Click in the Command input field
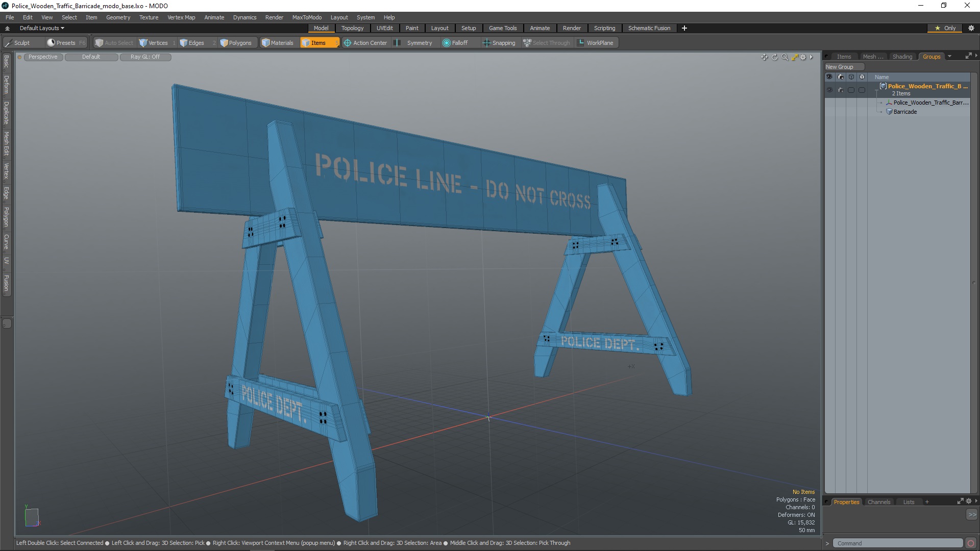This screenshot has width=980, height=551. click(897, 543)
